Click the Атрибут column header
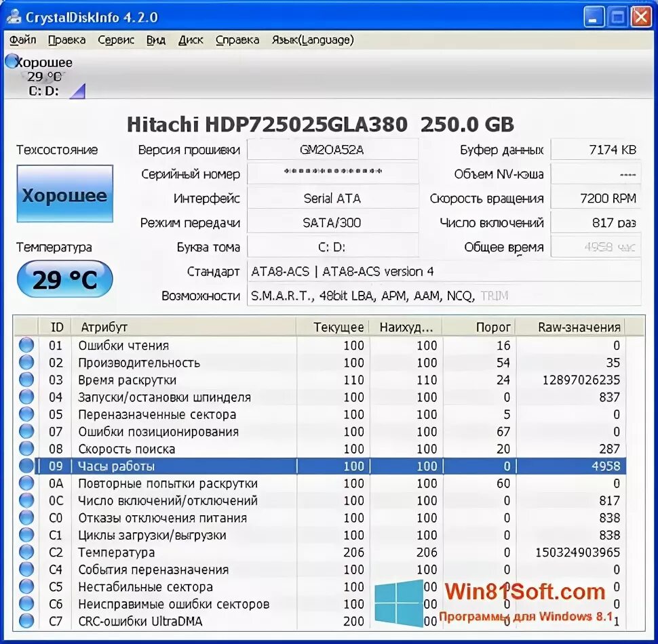The height and width of the screenshot is (644, 658). 184,327
